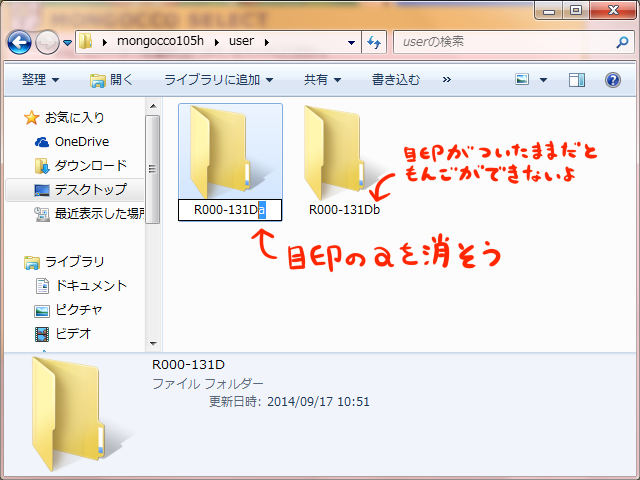Viewport: 640px width, 480px height.
Task: Click the 開く button in toolbar
Action: coord(111,79)
